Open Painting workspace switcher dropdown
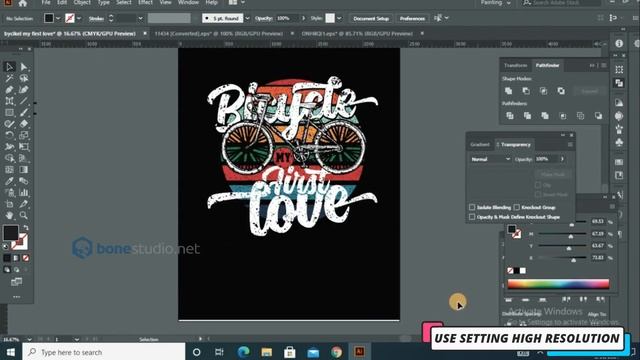This screenshot has width=640, height=360. point(496,3)
